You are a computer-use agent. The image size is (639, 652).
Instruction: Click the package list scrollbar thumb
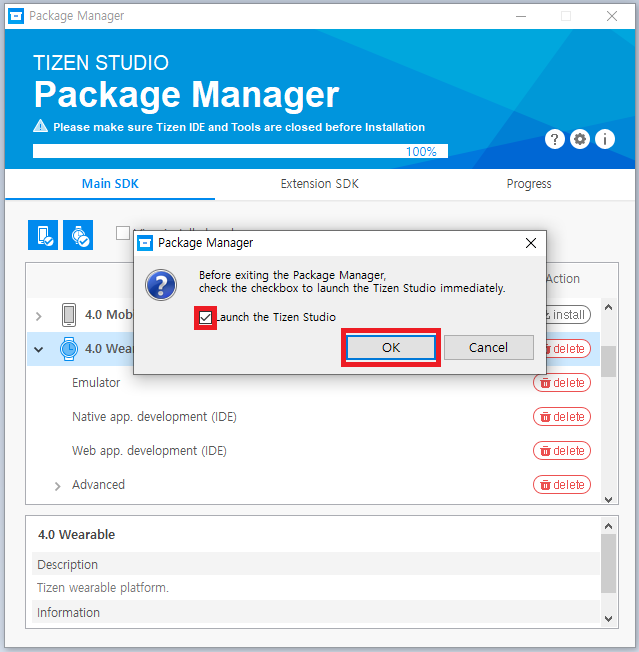(609, 361)
